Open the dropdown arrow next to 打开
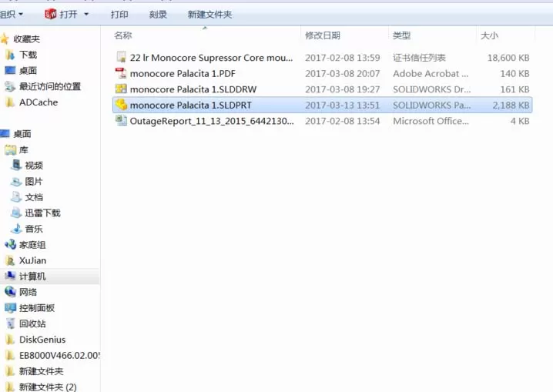Image resolution: width=553 pixels, height=392 pixels. (86, 15)
